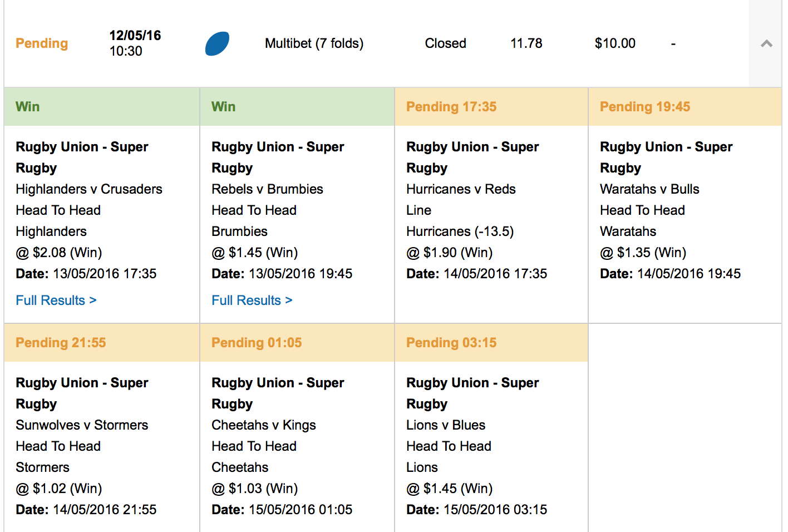
Task: Click the $10.00 stake amount
Action: 615,43
